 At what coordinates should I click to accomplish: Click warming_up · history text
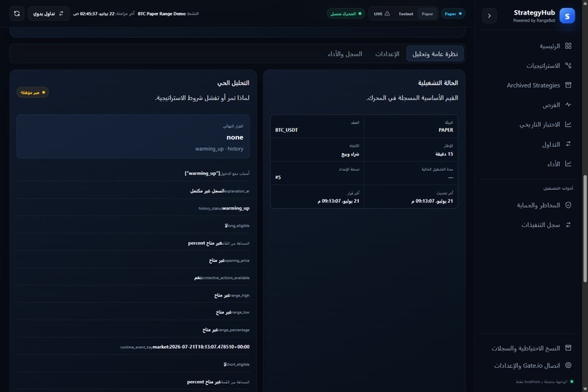tap(219, 148)
